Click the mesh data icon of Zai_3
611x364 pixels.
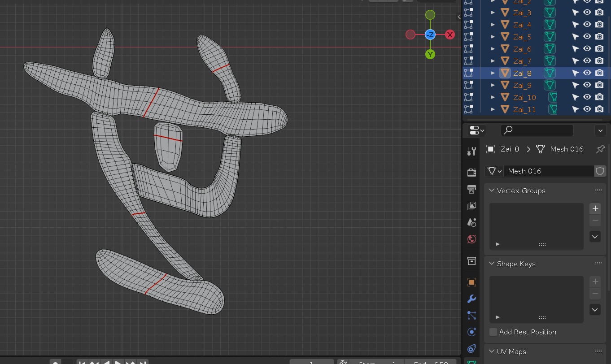point(550,13)
